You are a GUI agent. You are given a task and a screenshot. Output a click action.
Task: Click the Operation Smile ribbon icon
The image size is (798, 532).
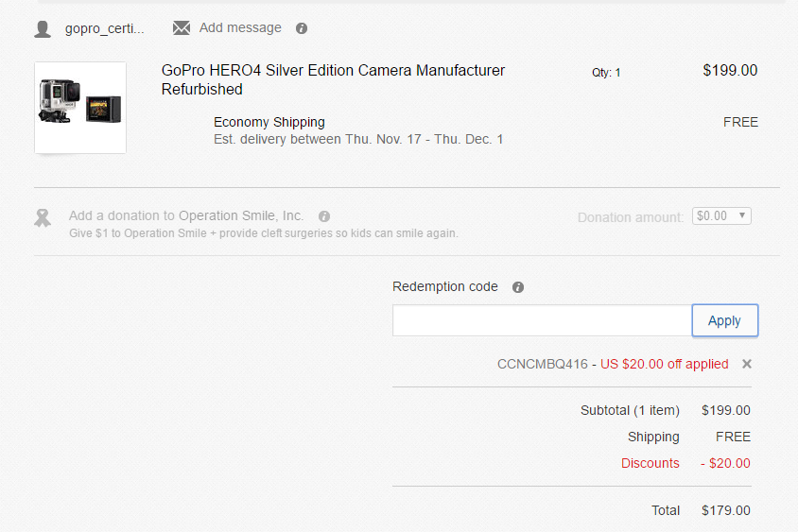pos(43,218)
